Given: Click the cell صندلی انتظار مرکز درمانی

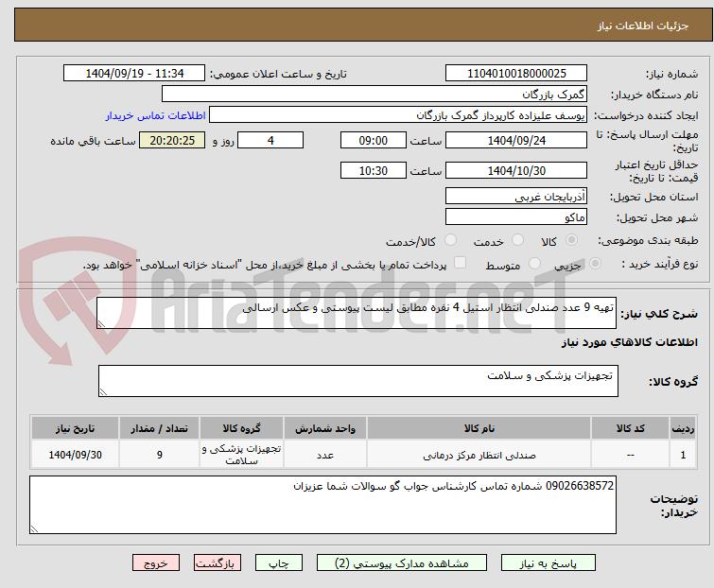Looking at the screenshot, I should click(x=479, y=455).
